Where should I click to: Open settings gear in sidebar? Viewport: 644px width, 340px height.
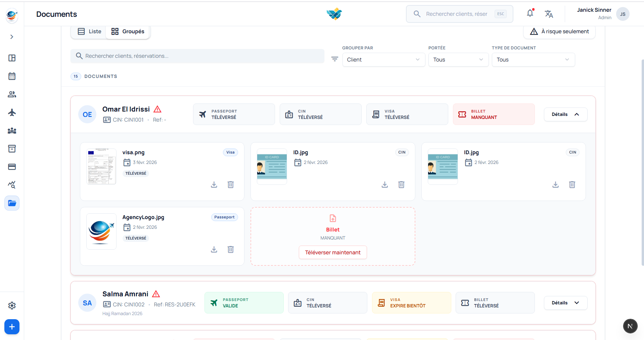coord(12,305)
